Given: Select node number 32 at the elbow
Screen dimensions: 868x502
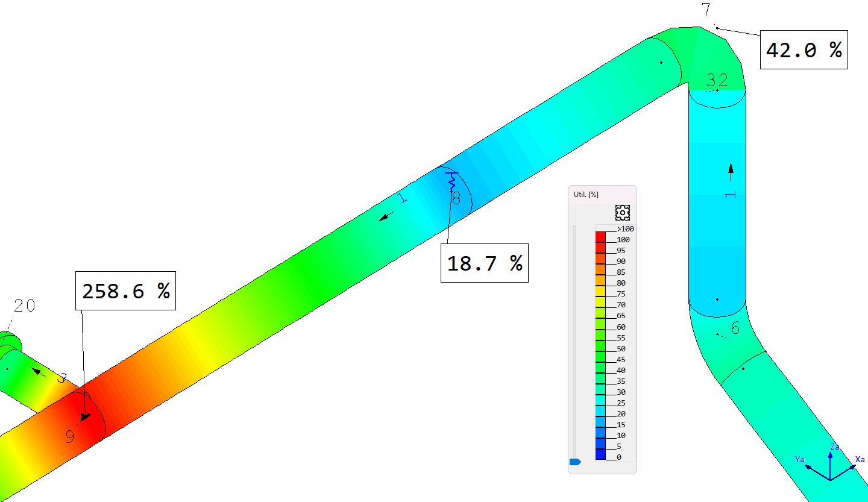Looking at the screenshot, I should 717,80.
